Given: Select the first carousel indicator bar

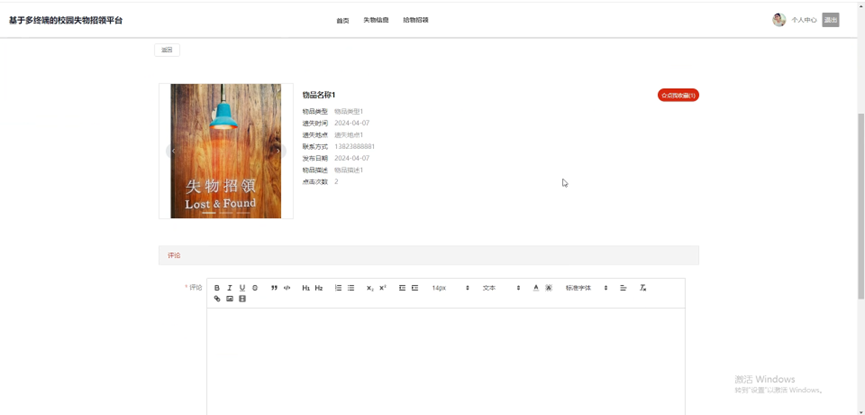Looking at the screenshot, I should click(x=209, y=212).
